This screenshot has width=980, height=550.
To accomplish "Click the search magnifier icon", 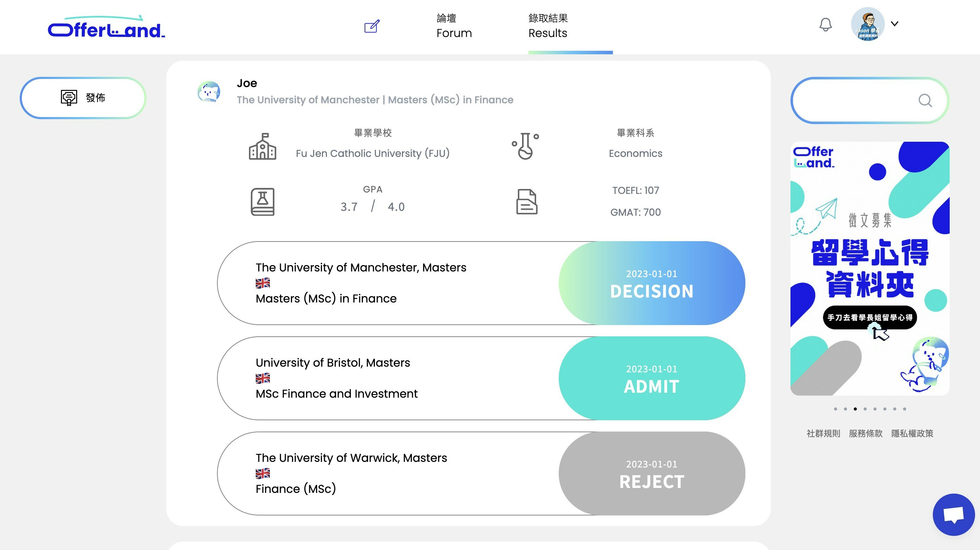I will click(925, 100).
